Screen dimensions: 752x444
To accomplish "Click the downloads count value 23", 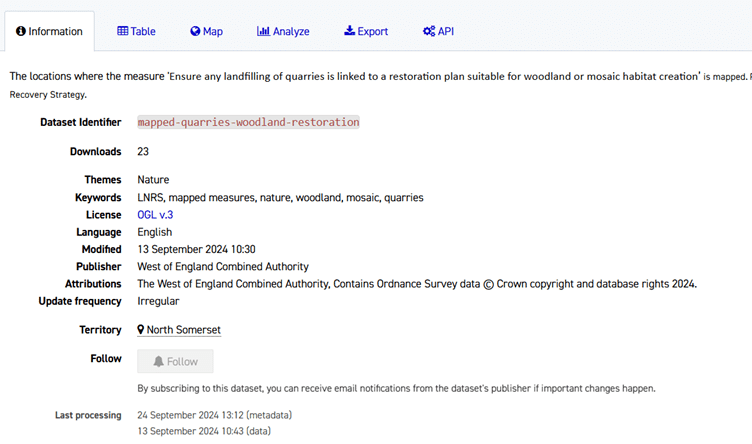I will (143, 152).
